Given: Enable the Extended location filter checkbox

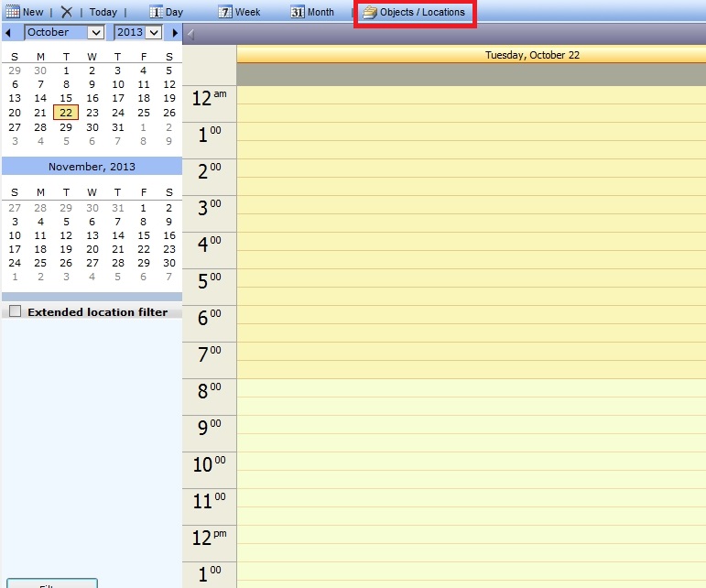Looking at the screenshot, I should 15,311.
